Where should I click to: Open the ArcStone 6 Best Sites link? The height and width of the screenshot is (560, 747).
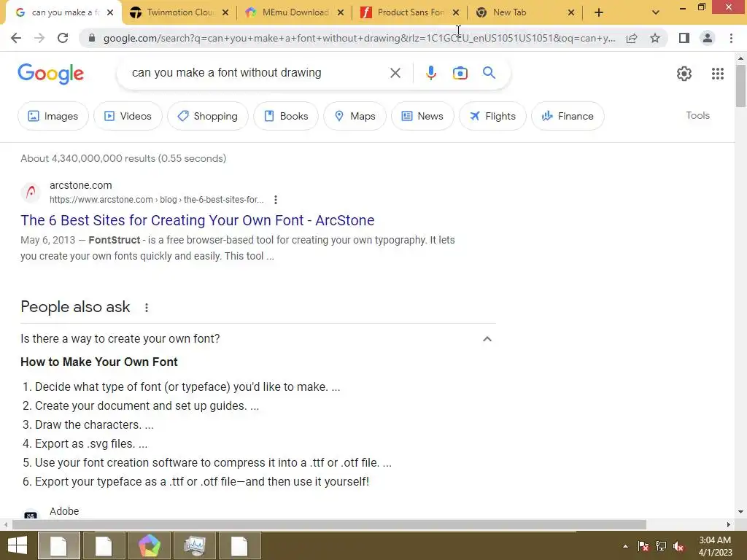point(197,220)
